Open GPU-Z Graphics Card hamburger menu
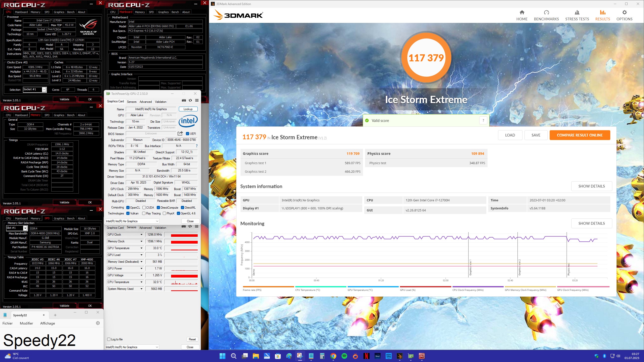The height and width of the screenshot is (362, 644). click(197, 100)
